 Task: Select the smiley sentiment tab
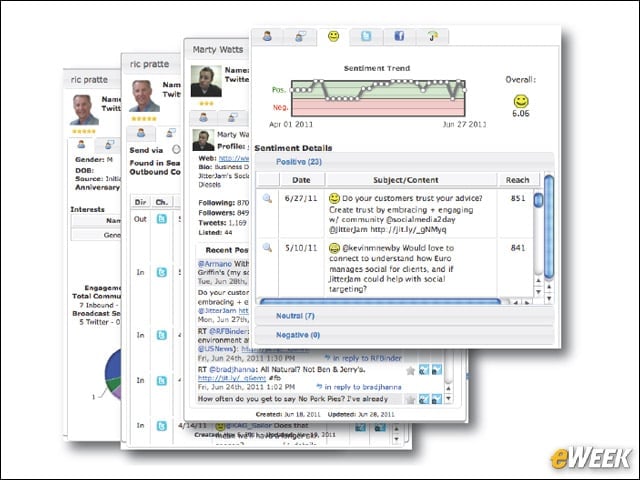point(333,36)
